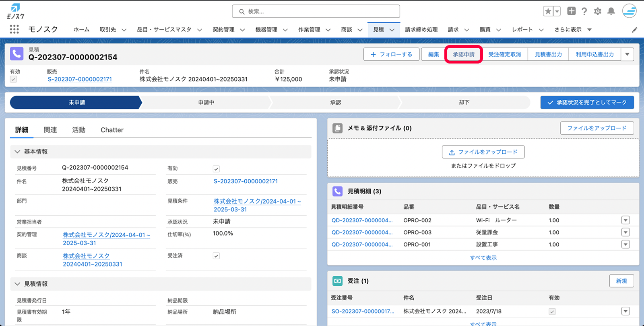
Task: Select the 申請中 path stage
Action: click(206, 103)
